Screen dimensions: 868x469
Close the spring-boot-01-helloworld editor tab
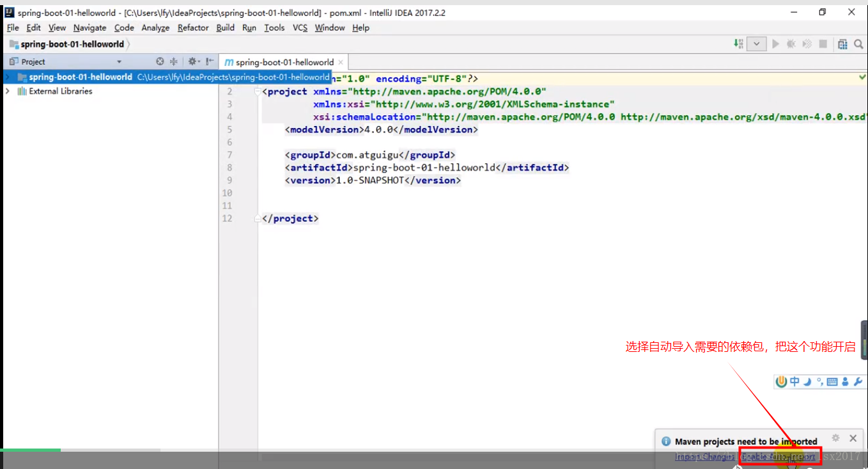pyautogui.click(x=341, y=62)
